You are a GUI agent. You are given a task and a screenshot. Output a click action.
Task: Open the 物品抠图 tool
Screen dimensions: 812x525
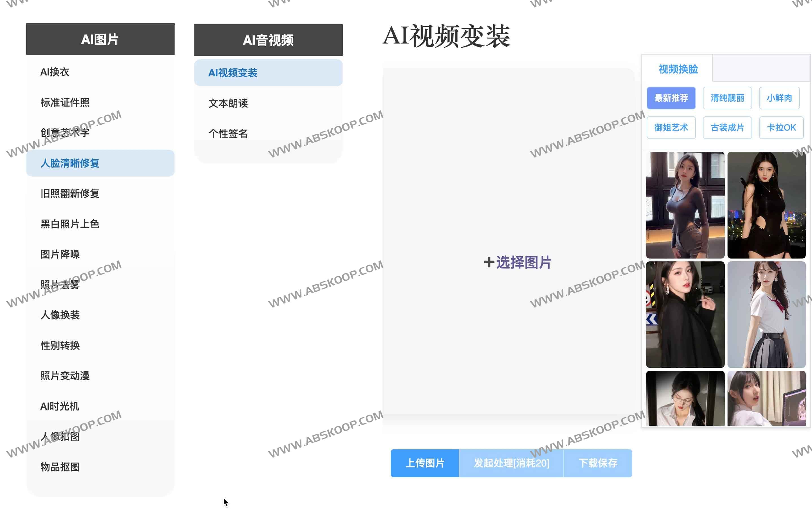click(60, 467)
